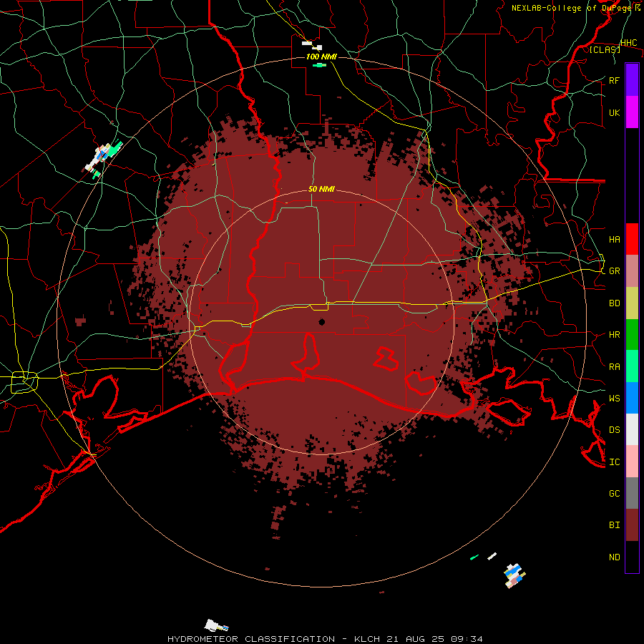Click the RF legend label
The height and width of the screenshot is (644, 644).
(615, 80)
